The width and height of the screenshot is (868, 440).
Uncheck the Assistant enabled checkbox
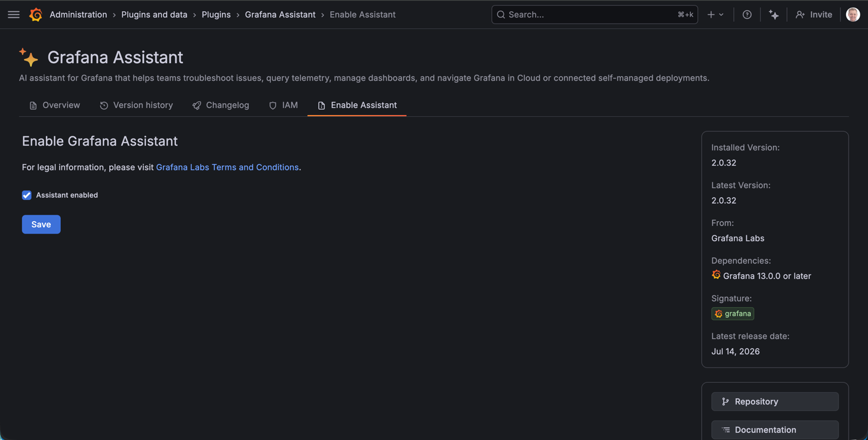(27, 195)
